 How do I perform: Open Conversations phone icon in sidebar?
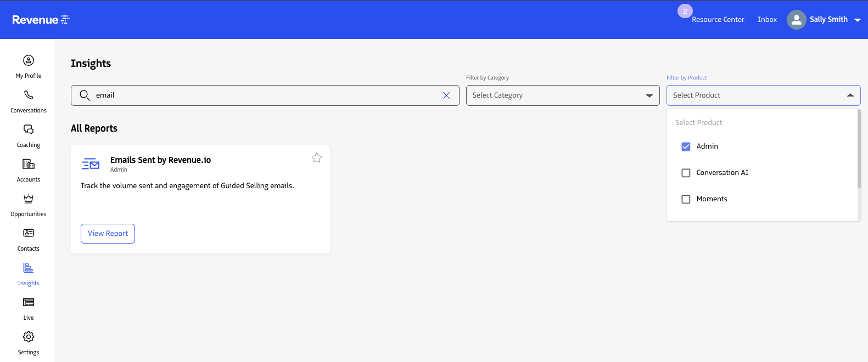pyautogui.click(x=29, y=95)
